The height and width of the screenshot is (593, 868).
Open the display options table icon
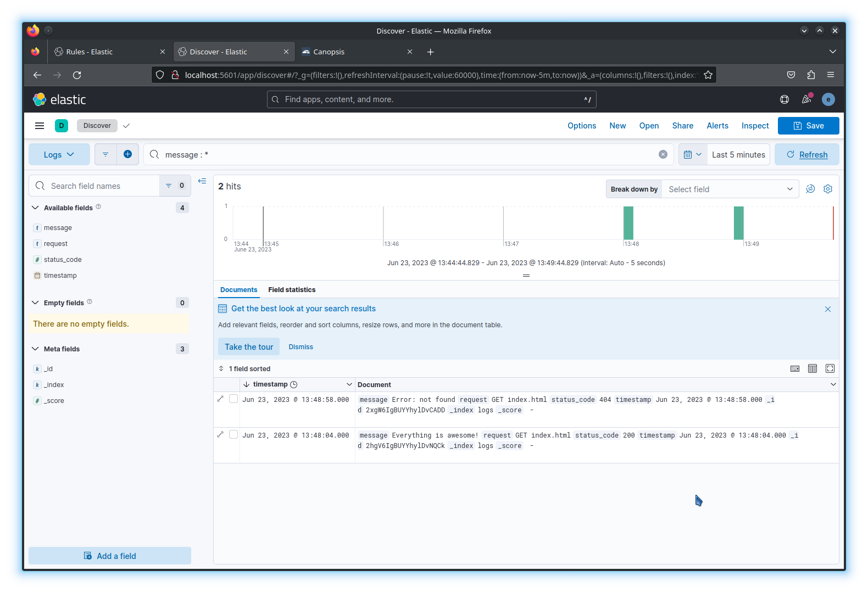[x=813, y=368]
